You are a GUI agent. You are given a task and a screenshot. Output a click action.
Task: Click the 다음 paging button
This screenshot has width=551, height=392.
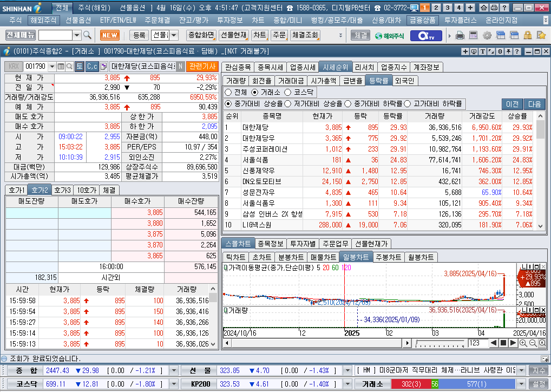click(x=534, y=104)
